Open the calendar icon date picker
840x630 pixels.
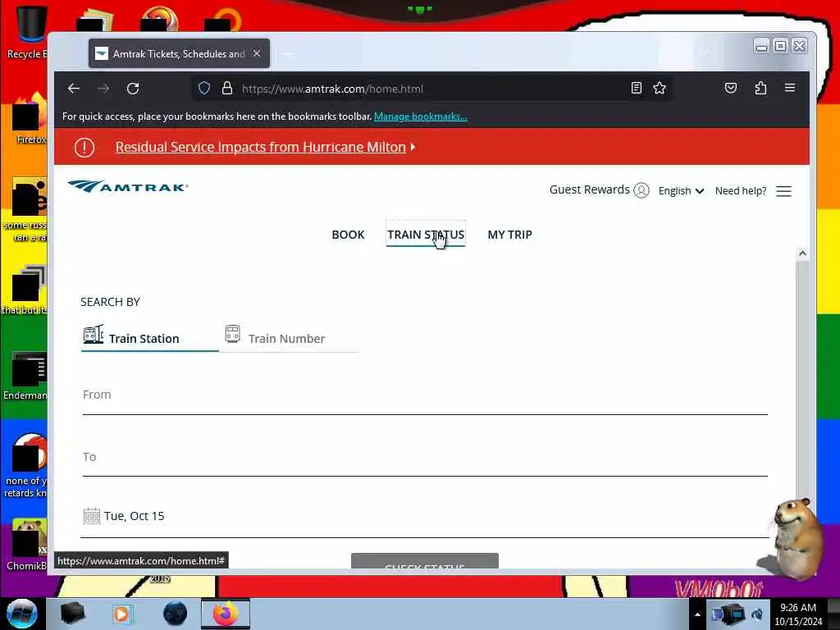tap(92, 516)
